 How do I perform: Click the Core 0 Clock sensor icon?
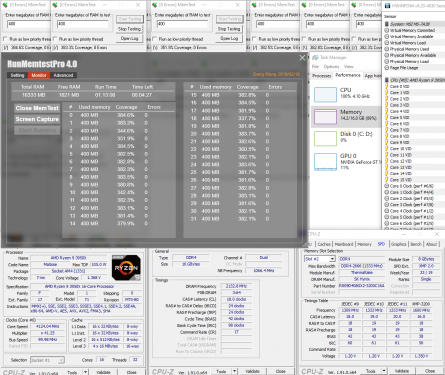tap(387, 186)
